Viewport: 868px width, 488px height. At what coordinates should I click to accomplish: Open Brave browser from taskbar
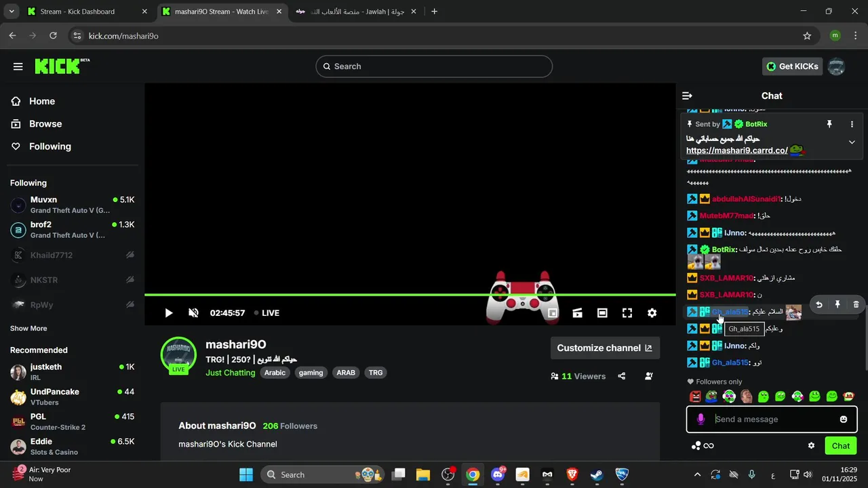572,475
